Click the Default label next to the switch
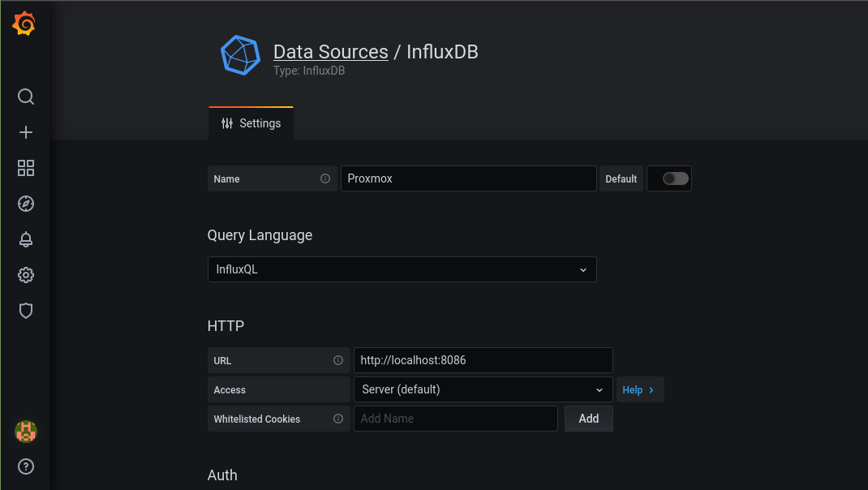 [621, 178]
